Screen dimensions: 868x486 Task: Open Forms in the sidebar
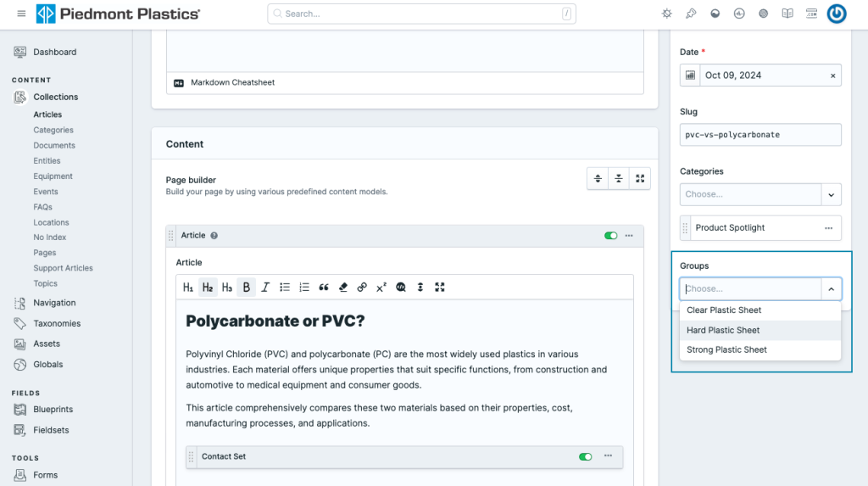point(46,476)
